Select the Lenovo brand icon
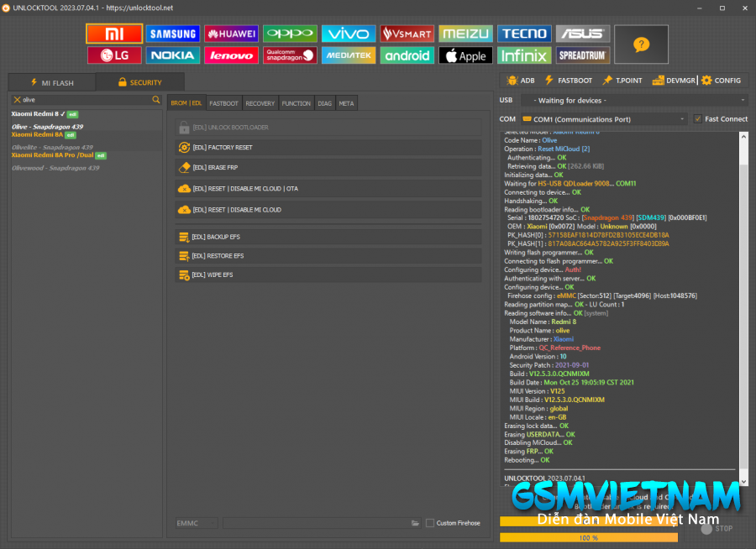 click(x=232, y=55)
